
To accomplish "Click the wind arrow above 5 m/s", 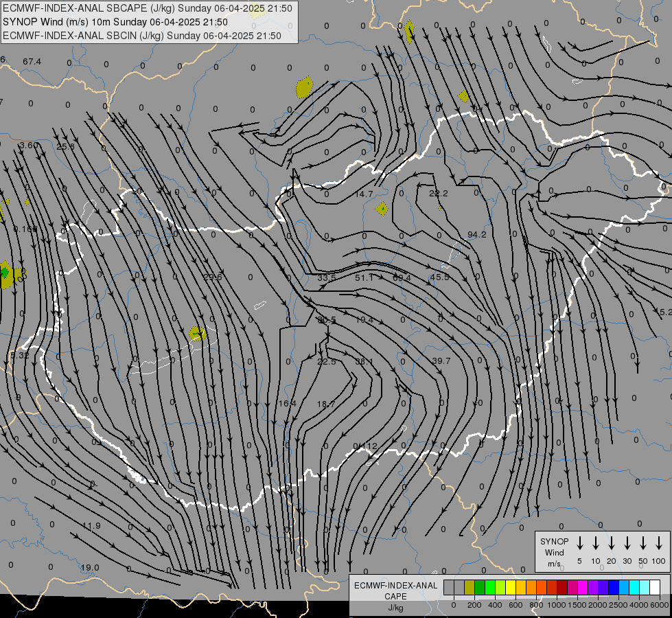I will (579, 543).
